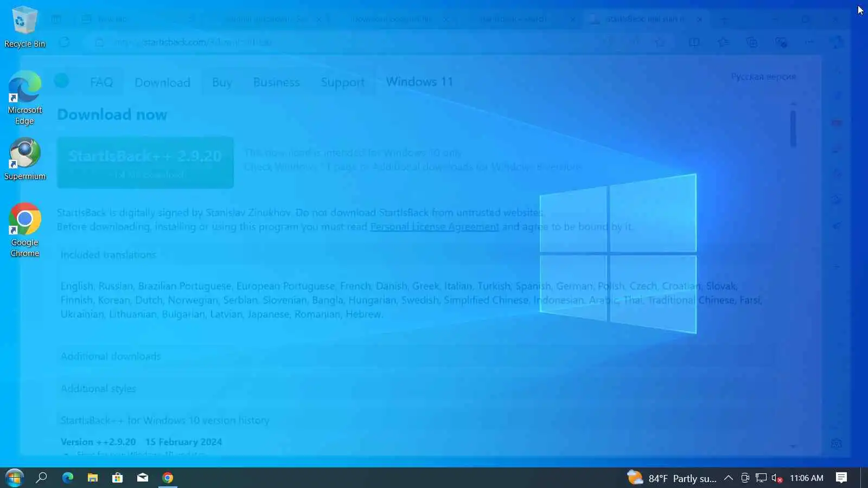This screenshot has width=868, height=488.
Task: Open network status tray icon
Action: (761, 478)
